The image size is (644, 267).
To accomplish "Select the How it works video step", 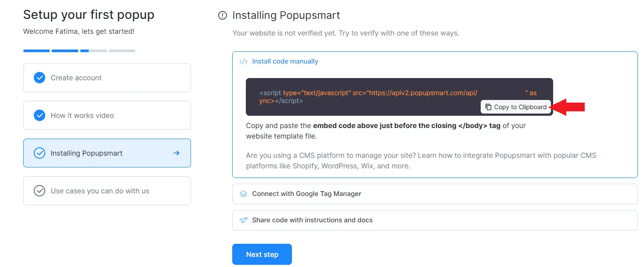I will click(107, 115).
